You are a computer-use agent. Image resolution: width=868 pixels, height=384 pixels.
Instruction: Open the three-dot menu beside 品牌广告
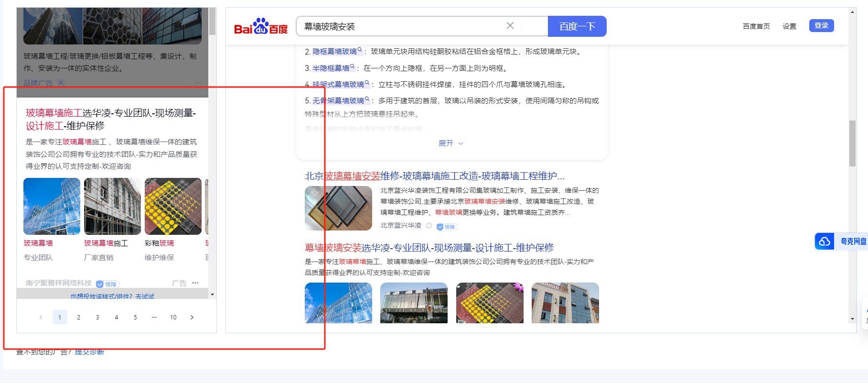pyautogui.click(x=197, y=83)
